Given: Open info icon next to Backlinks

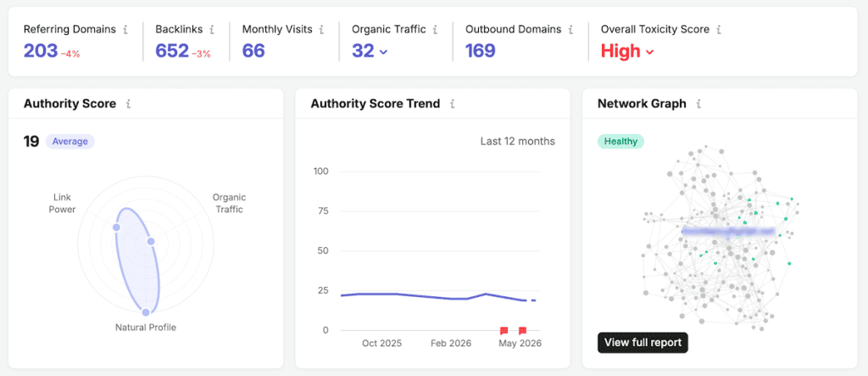Looking at the screenshot, I should [212, 30].
